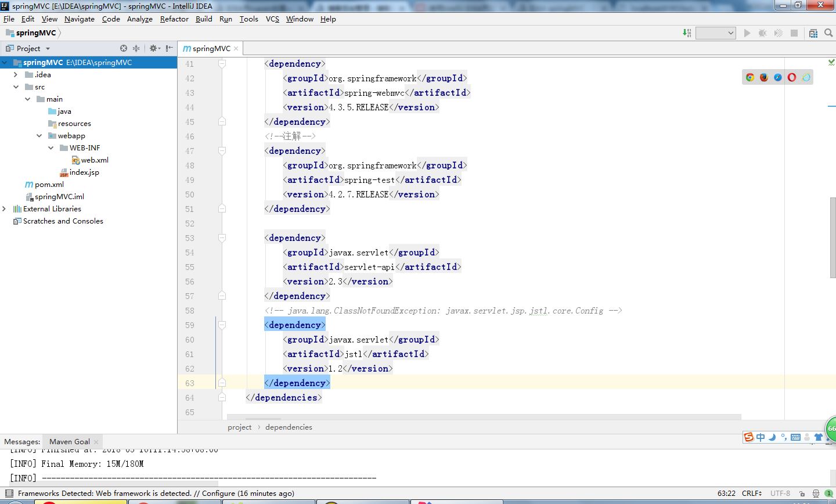Hide the Project tool window
836x504 pixels.
click(169, 48)
